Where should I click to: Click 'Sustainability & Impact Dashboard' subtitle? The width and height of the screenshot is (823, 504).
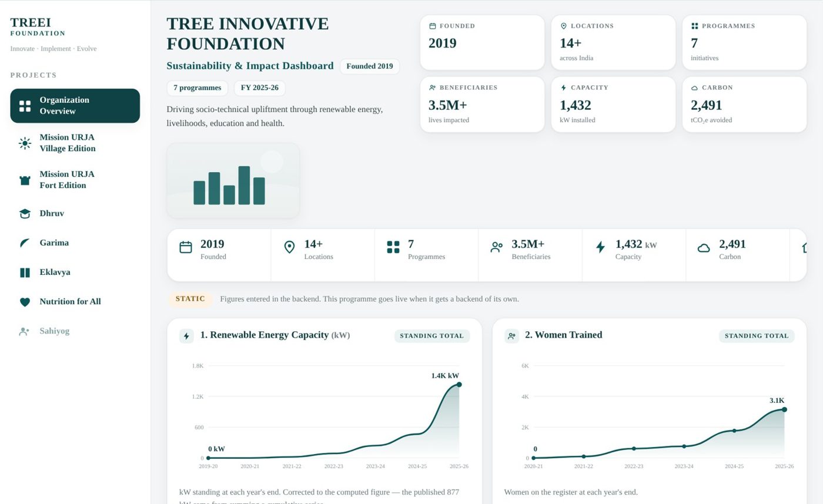pyautogui.click(x=250, y=66)
